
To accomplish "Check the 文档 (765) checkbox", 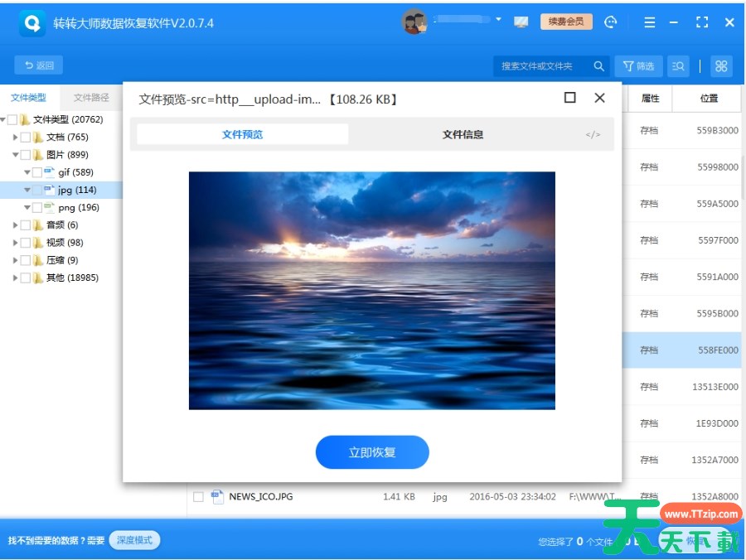I will click(x=26, y=138).
